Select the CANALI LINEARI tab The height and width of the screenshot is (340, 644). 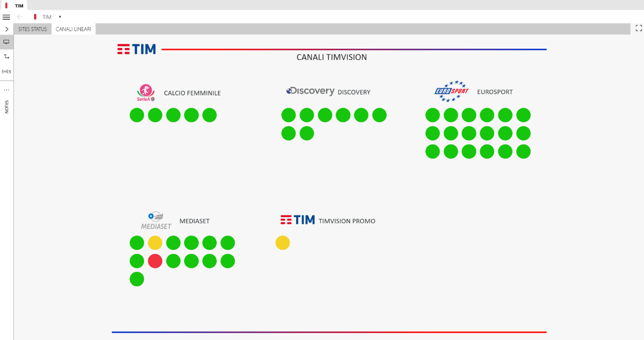coord(73,29)
